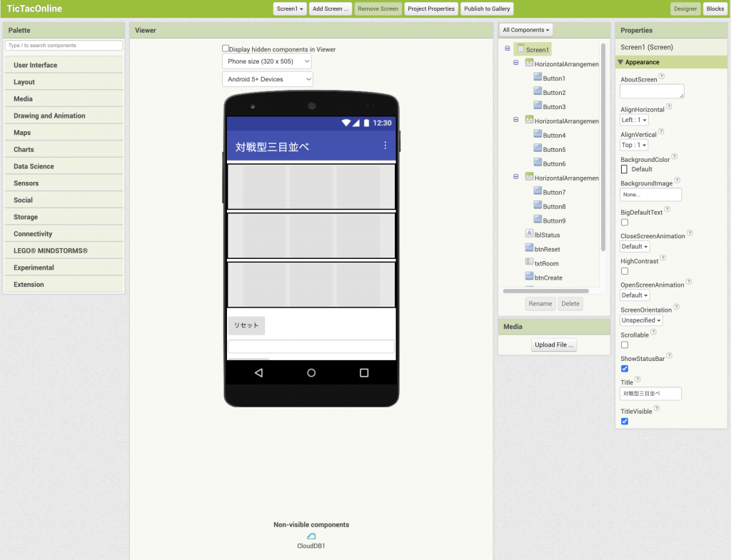Image resolution: width=731 pixels, height=560 pixels.
Task: Uncheck the ShowStatusBar checkbox
Action: tap(625, 369)
